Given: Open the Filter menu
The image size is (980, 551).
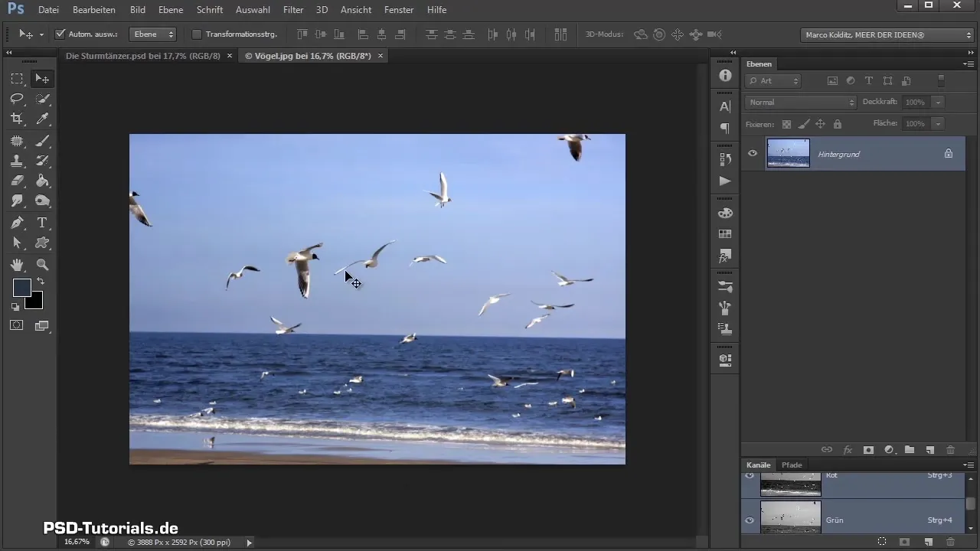Looking at the screenshot, I should pyautogui.click(x=293, y=10).
